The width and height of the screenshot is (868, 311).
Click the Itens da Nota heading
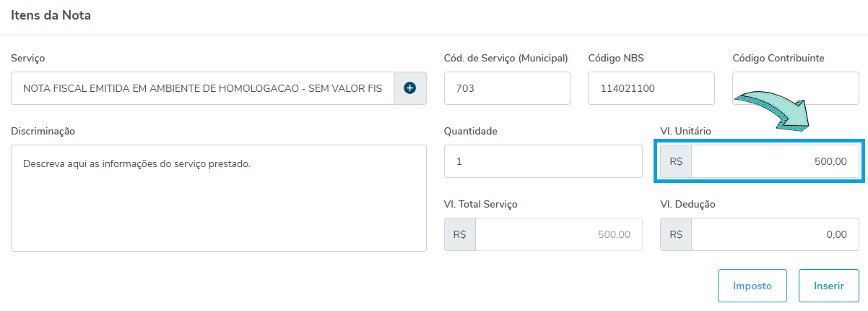[x=51, y=14]
